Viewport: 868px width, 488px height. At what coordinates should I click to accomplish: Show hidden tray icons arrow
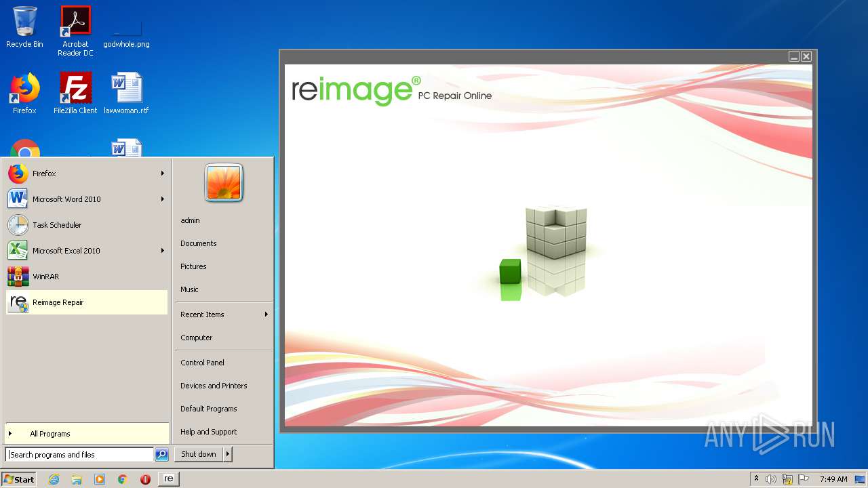[757, 479]
